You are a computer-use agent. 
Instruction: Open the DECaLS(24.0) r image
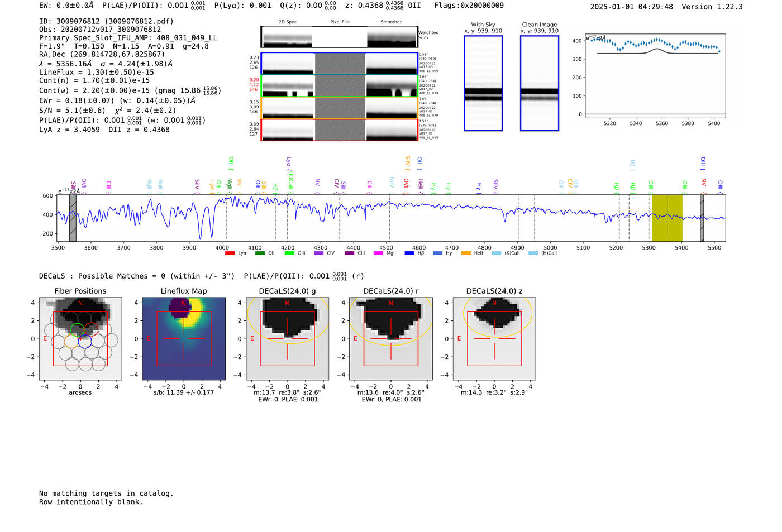click(391, 338)
